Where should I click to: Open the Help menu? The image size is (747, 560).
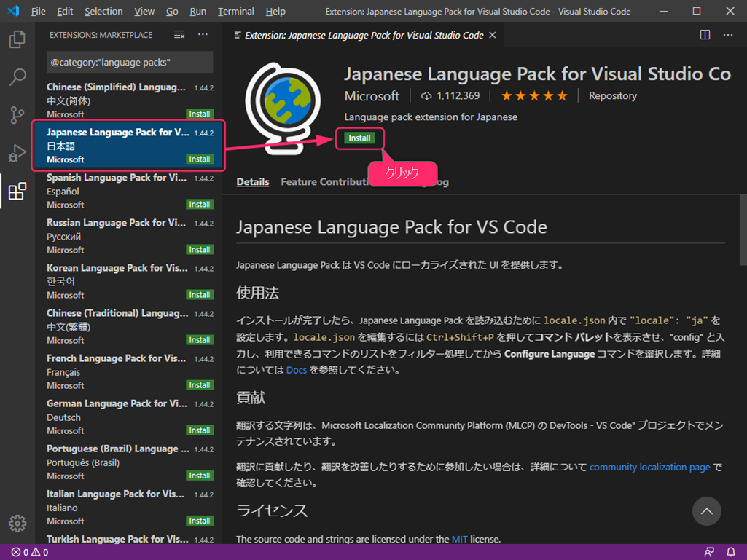[275, 12]
